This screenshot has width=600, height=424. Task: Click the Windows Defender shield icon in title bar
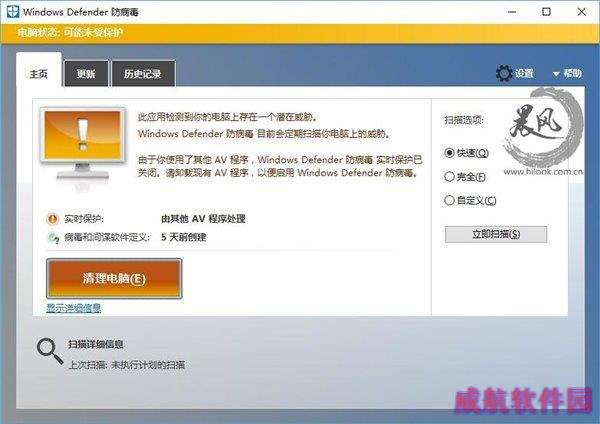pos(13,11)
